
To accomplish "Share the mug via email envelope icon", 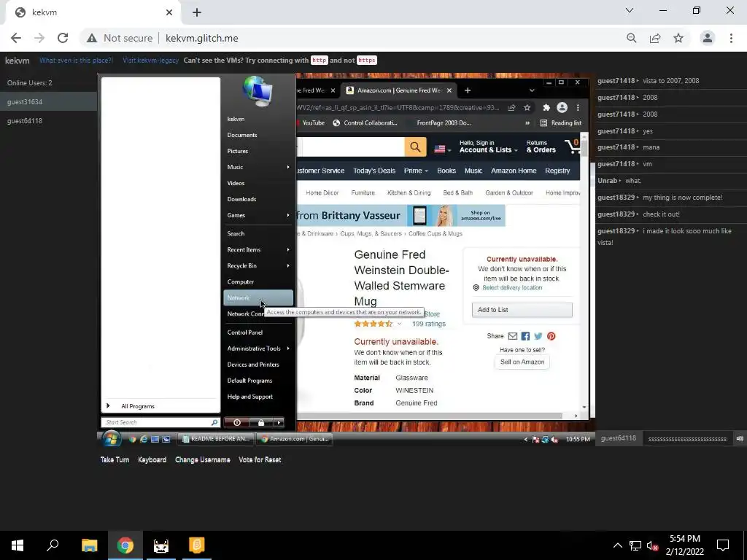I will 513,336.
